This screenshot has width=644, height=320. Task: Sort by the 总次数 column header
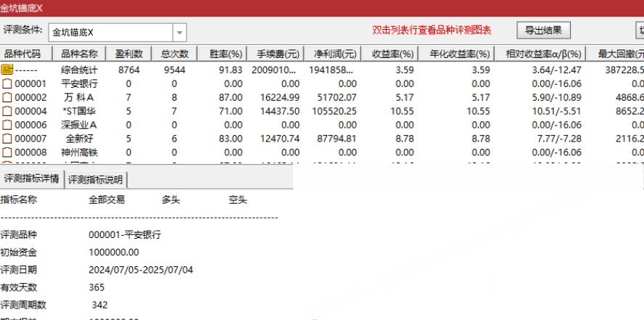click(x=175, y=54)
